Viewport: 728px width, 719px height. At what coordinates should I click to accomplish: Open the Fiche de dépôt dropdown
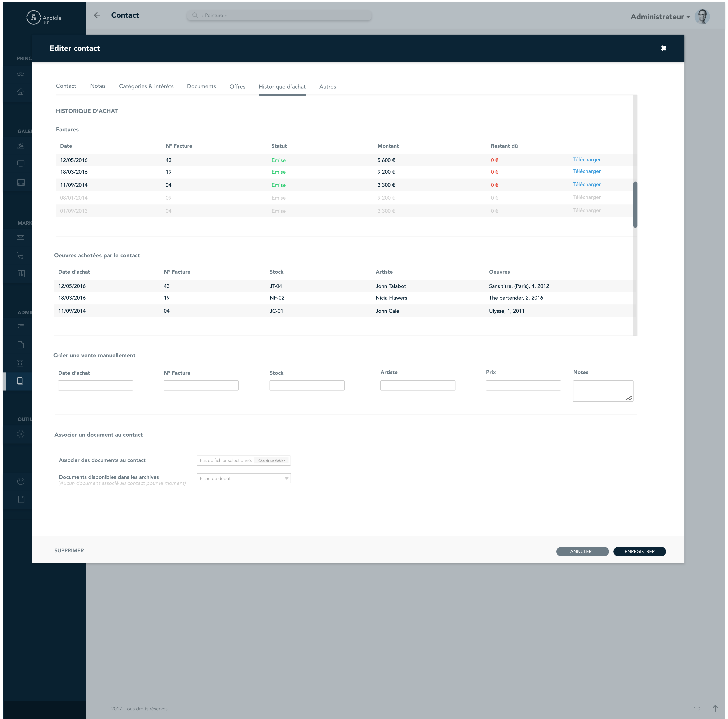coord(243,478)
